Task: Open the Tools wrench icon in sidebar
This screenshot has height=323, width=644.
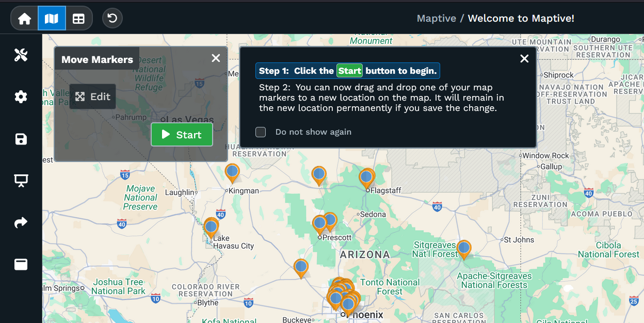Action: pos(21,55)
